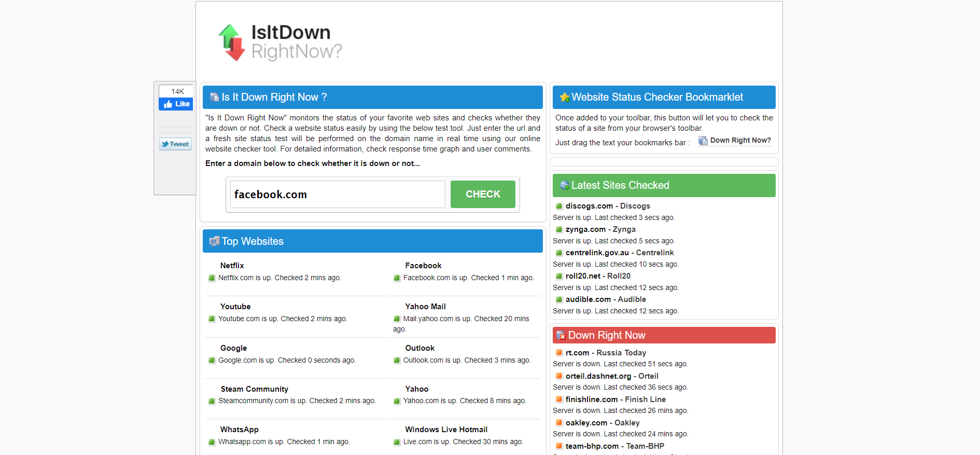Screen dimensions: 980x455
Task: Open the Yahoo Mail link in Top Websites
Action: pyautogui.click(x=425, y=307)
